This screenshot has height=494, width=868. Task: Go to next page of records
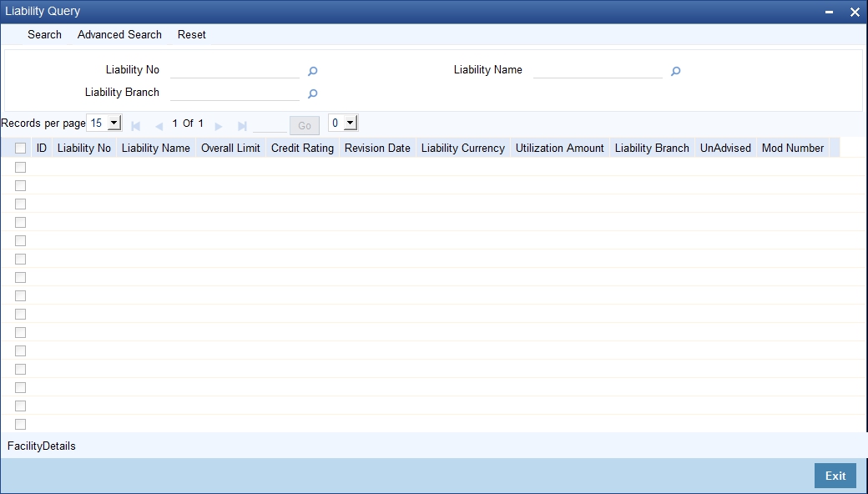click(219, 126)
